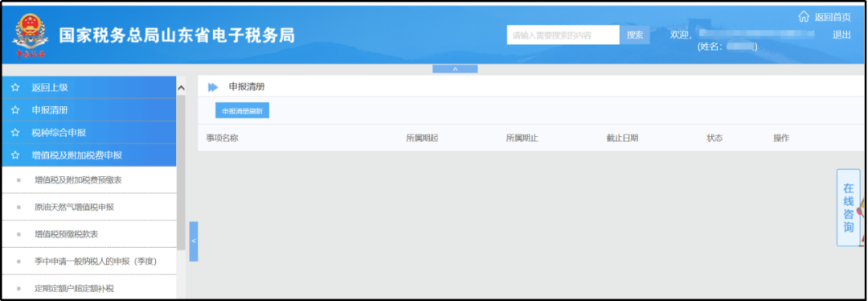This screenshot has height=301, width=868.
Task: Click the 返回首页 link
Action: pos(833,17)
